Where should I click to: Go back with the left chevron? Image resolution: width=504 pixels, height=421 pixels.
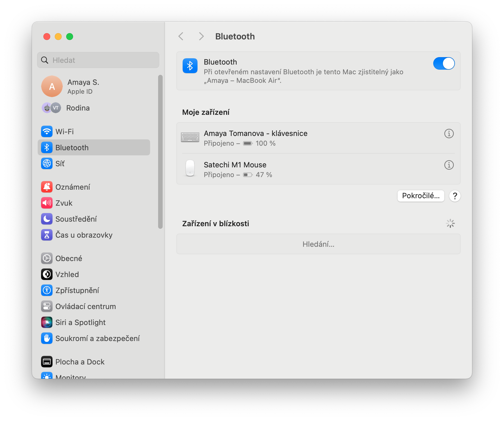click(181, 36)
